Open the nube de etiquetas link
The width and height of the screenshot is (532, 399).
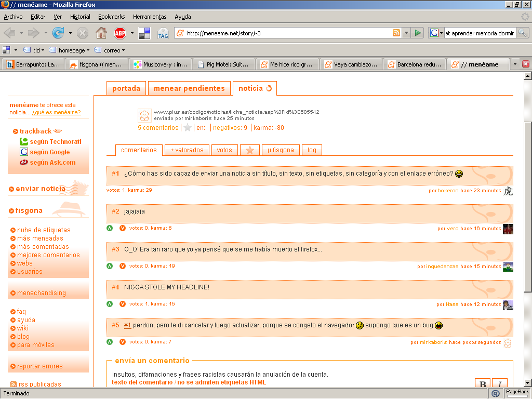pyautogui.click(x=44, y=230)
